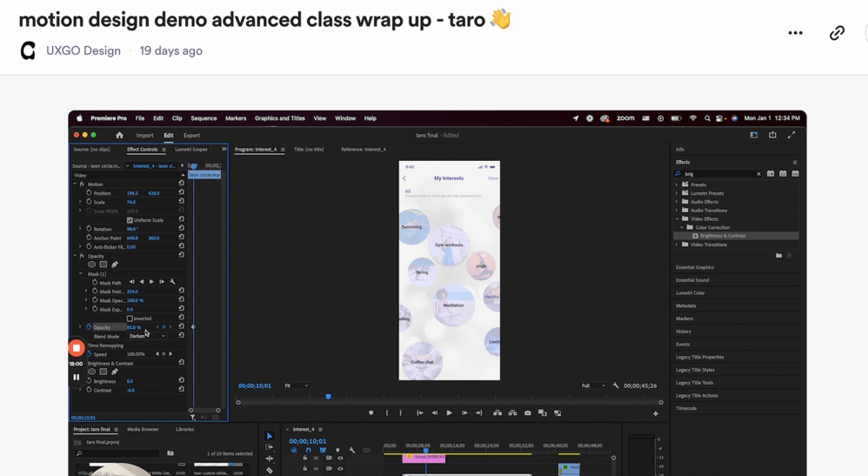The height and width of the screenshot is (476, 868).
Task: Create ellipse mask under Opacity
Action: tap(91, 265)
